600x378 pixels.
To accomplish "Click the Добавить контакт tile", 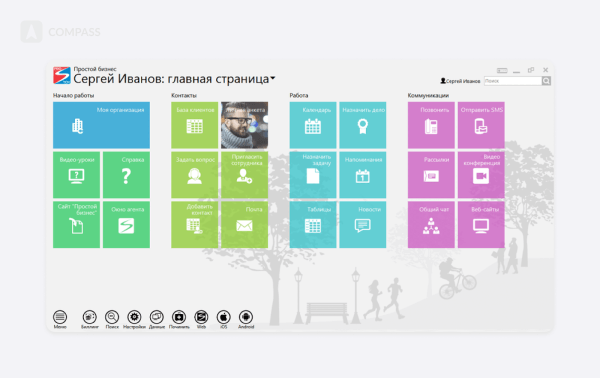I will (x=195, y=225).
